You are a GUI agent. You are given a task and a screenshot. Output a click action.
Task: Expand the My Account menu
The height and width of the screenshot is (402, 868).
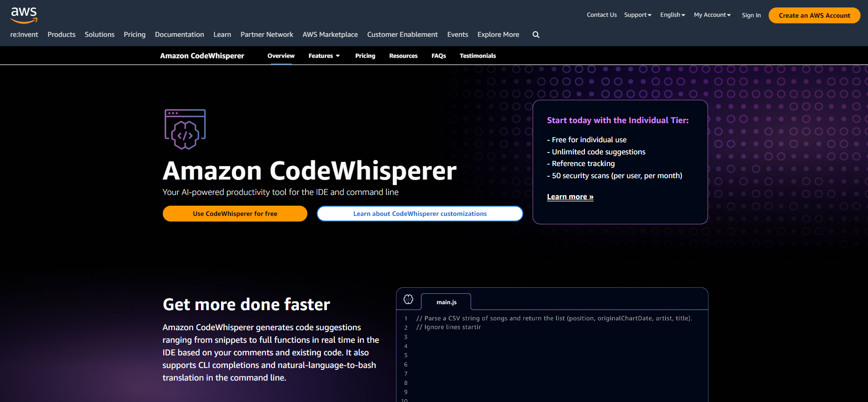coord(712,15)
